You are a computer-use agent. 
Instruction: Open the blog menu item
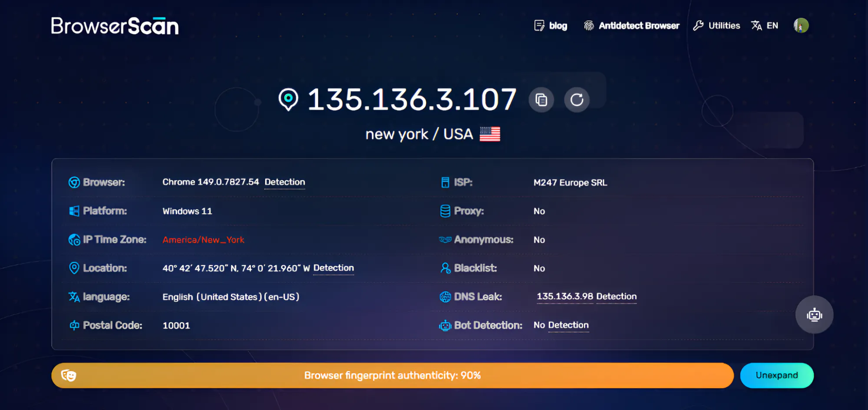tap(551, 26)
